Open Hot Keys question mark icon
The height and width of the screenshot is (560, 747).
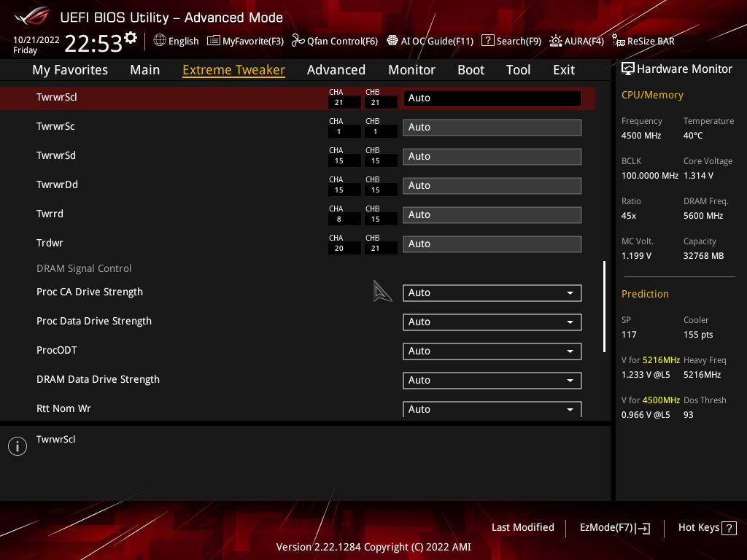coord(729,528)
